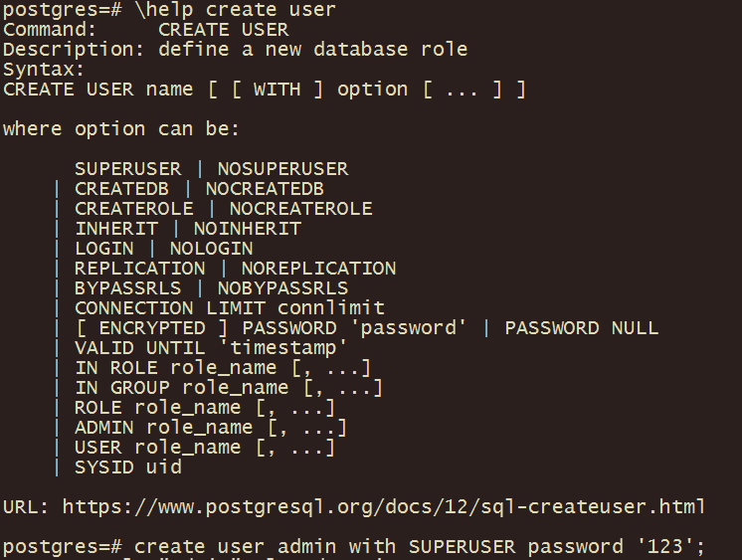Click the PASSWORD NULL text
This screenshot has height=560, width=742.
pyautogui.click(x=582, y=328)
